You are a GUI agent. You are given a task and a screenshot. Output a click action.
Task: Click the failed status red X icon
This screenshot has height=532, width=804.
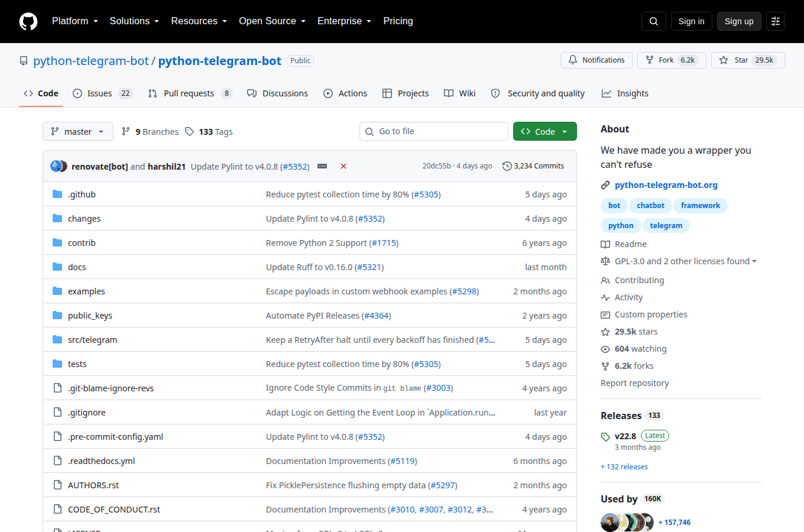coord(343,166)
